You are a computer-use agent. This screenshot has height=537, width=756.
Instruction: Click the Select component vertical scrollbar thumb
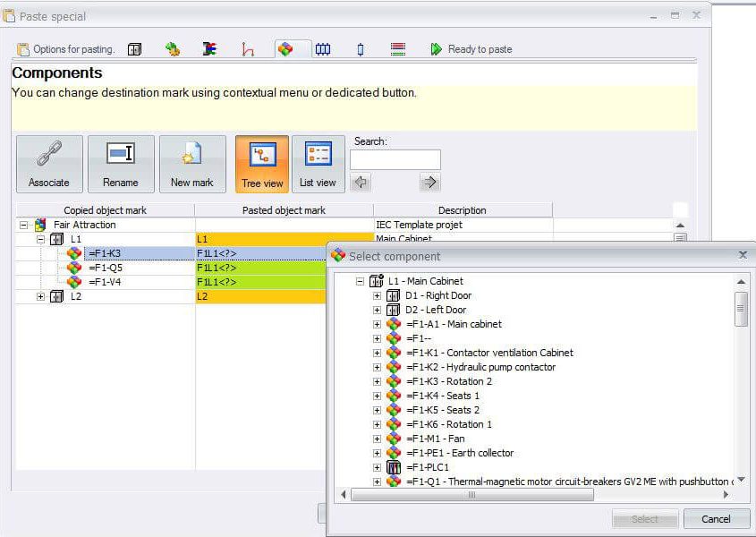click(741, 309)
